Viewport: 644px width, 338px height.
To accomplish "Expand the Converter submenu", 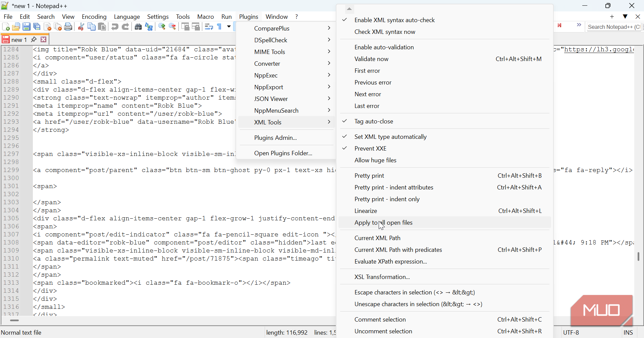I will tap(286, 64).
